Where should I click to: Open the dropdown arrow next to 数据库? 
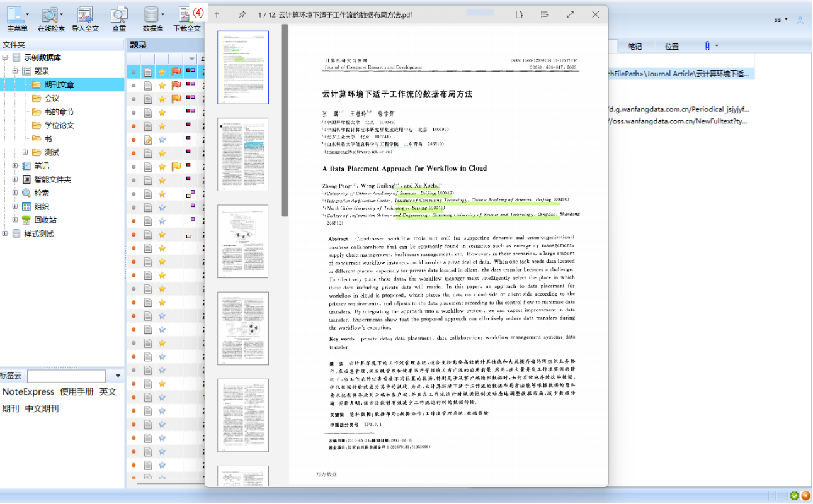pyautogui.click(x=163, y=14)
